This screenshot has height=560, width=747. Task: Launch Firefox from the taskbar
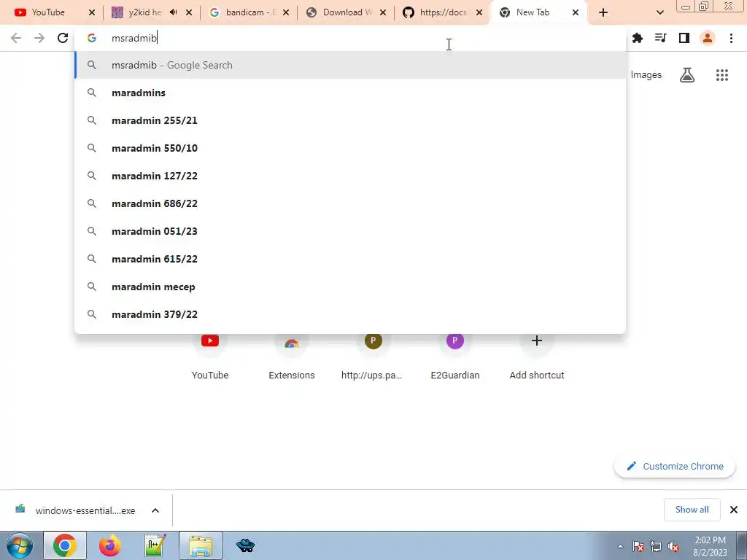[109, 545]
